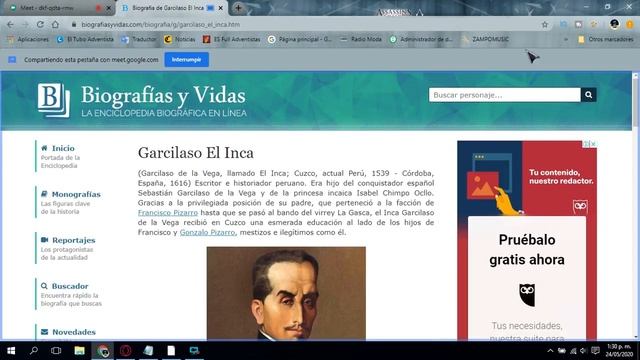Open Task View on the taskbar
640x360 pixels.
[56, 351]
